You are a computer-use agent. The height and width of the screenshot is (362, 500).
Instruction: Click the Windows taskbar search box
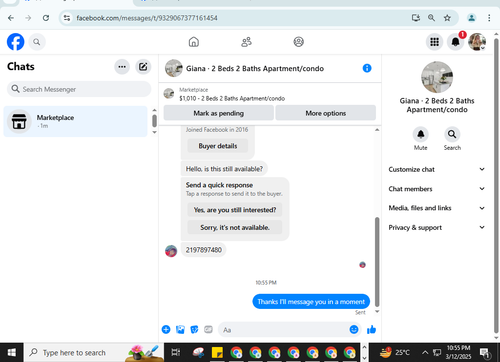[x=94, y=352]
